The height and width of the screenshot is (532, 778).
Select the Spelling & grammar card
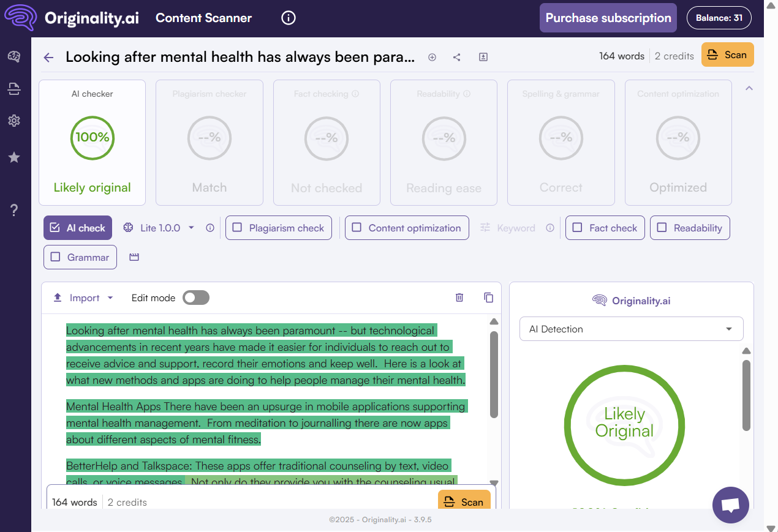[561, 143]
